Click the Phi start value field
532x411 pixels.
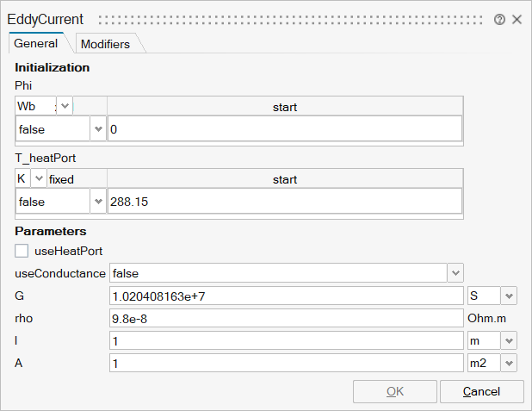284,128
